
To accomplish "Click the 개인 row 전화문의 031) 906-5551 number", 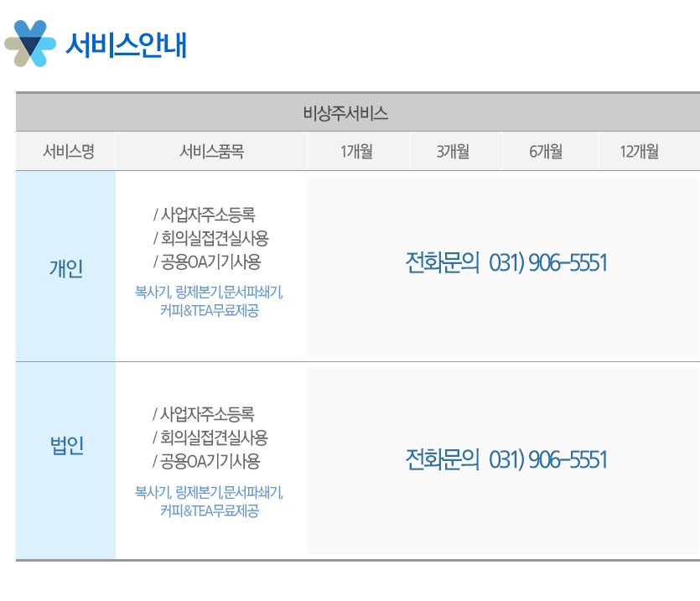I will click(x=506, y=262).
